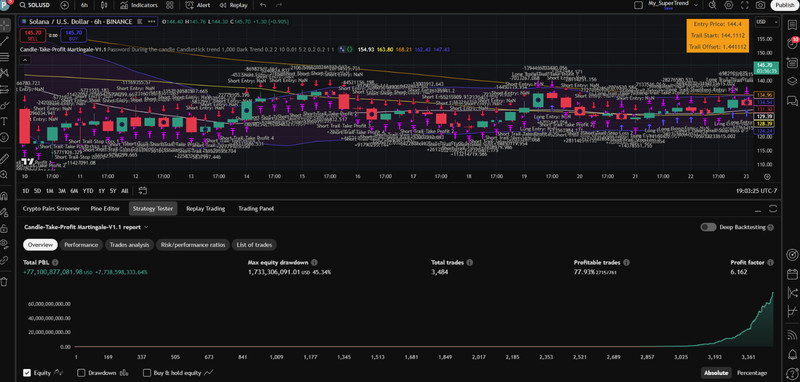The image size is (800, 382).
Task: Minimize the bottom panel
Action: pyautogui.click(x=758, y=209)
